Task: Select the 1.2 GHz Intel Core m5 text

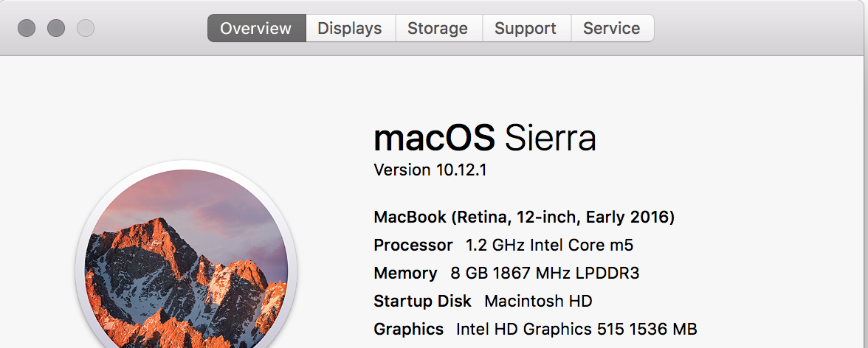Action: pyautogui.click(x=549, y=245)
